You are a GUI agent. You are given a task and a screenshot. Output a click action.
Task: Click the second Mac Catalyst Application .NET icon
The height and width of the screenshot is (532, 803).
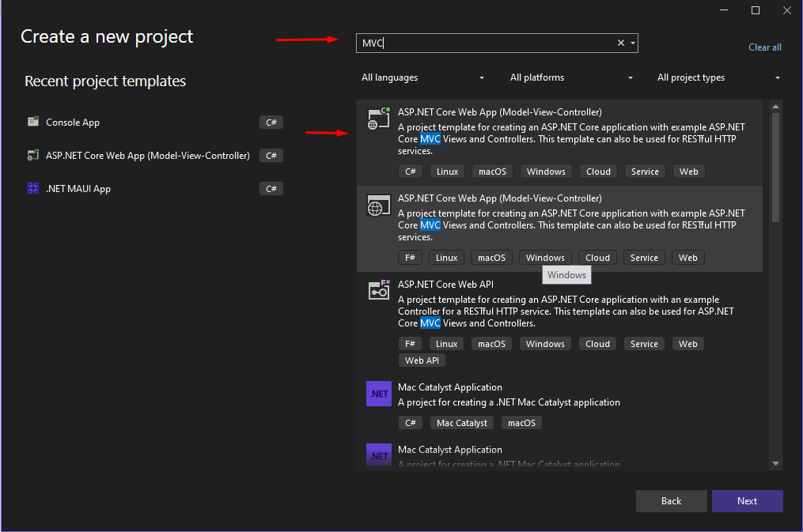378,455
